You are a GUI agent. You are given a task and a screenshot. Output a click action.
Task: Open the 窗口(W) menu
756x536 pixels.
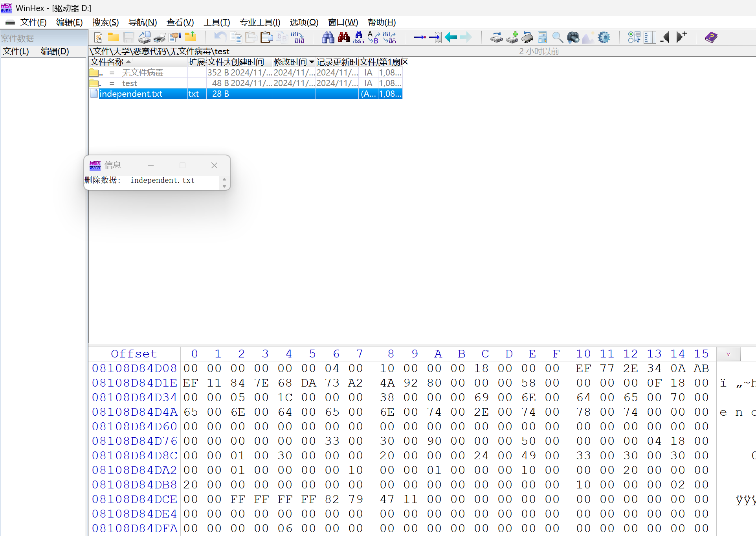click(x=343, y=22)
